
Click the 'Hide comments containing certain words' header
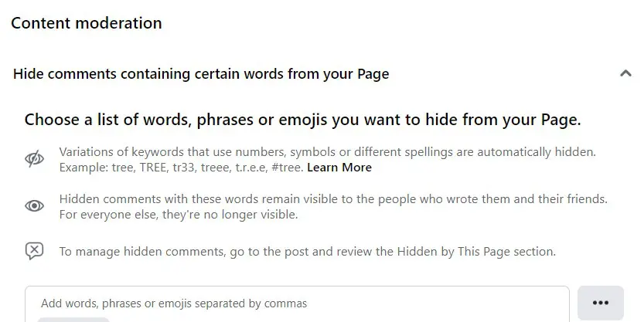[x=201, y=74]
